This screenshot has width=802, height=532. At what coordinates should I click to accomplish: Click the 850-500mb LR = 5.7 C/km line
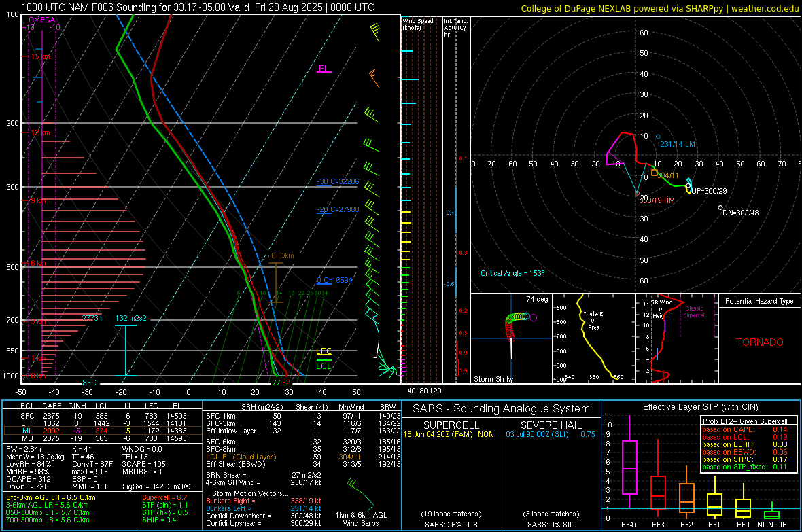click(48, 512)
